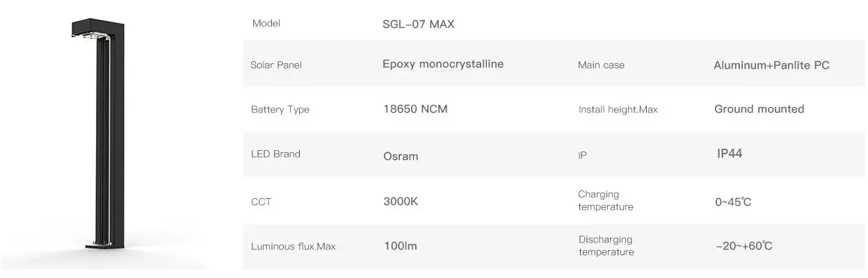Screen dimensions: 868x278
Task: Select the CCT label
Action: [261, 202]
